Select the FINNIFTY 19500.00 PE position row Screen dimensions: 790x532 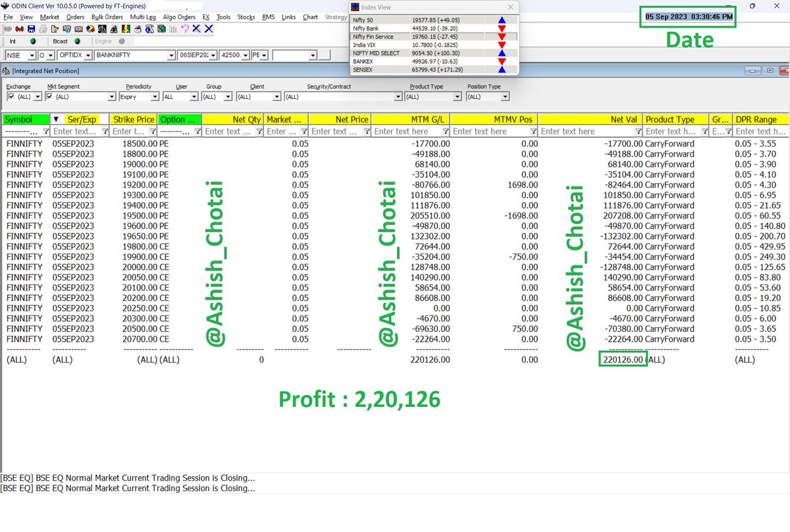pyautogui.click(x=395, y=215)
